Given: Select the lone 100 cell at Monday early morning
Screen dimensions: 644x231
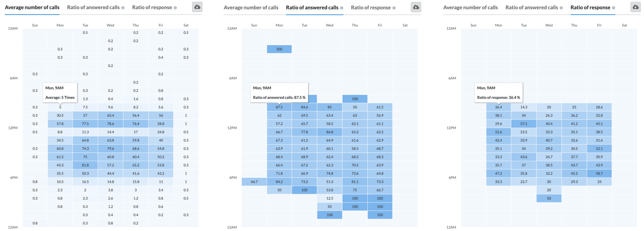Looking at the screenshot, I should [279, 49].
